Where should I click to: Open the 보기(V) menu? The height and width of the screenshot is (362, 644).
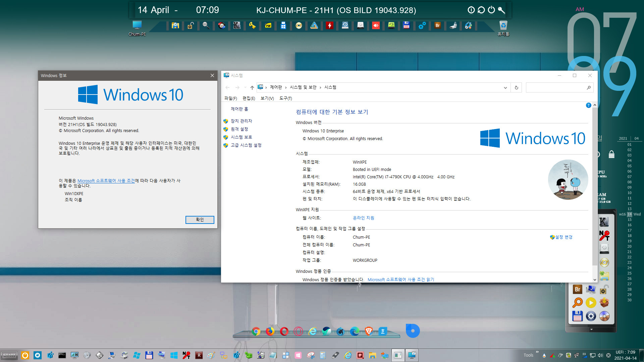(267, 98)
